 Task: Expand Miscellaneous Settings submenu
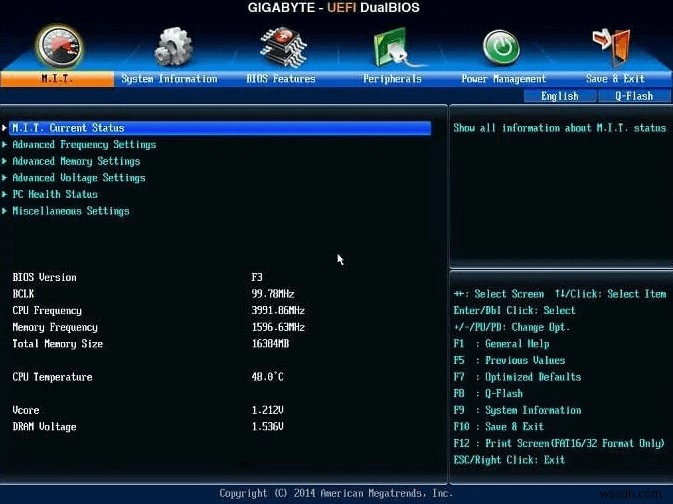point(70,211)
